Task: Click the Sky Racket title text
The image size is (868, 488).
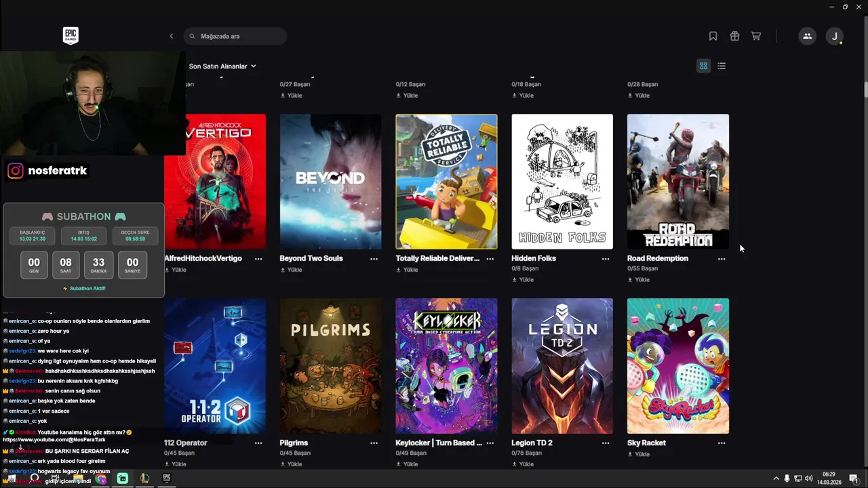Action: 646,443
